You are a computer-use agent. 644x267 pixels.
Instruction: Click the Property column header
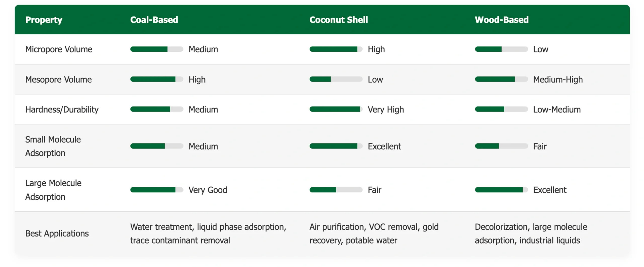click(44, 20)
